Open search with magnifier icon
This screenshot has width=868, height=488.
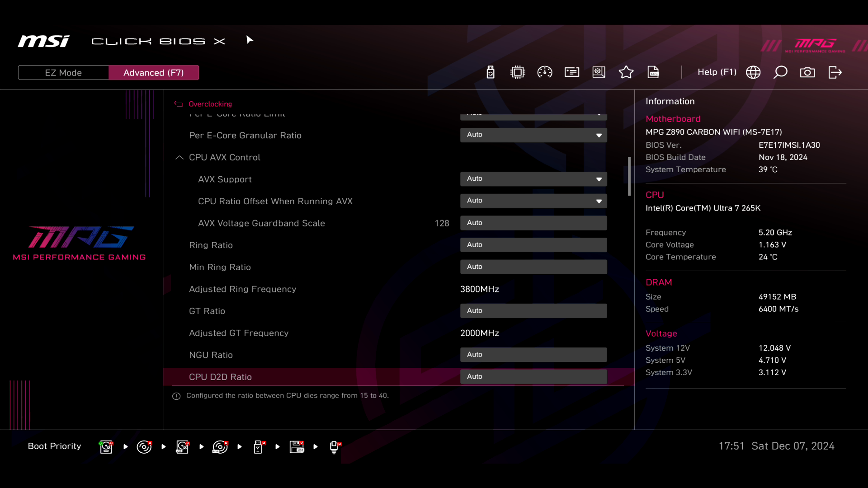click(x=780, y=72)
